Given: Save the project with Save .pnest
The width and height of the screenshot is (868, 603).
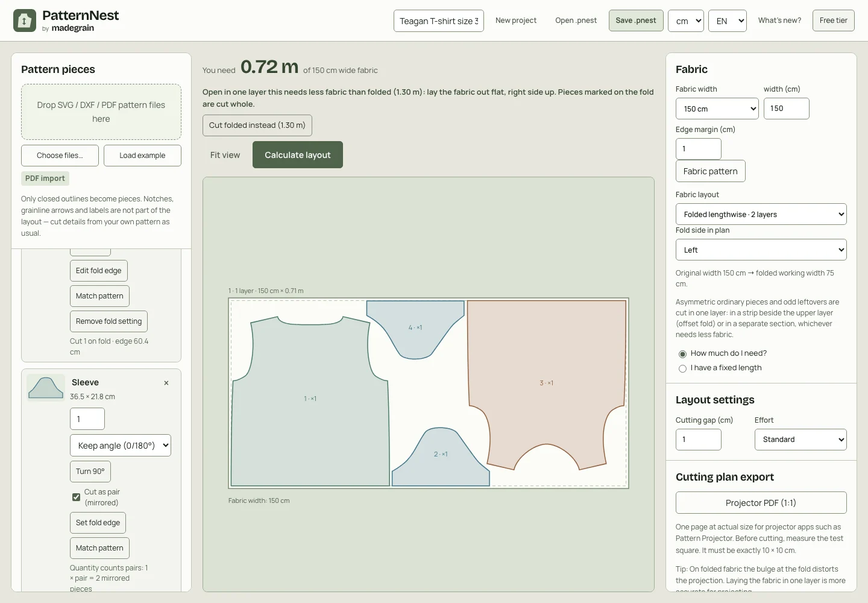Looking at the screenshot, I should [636, 21].
